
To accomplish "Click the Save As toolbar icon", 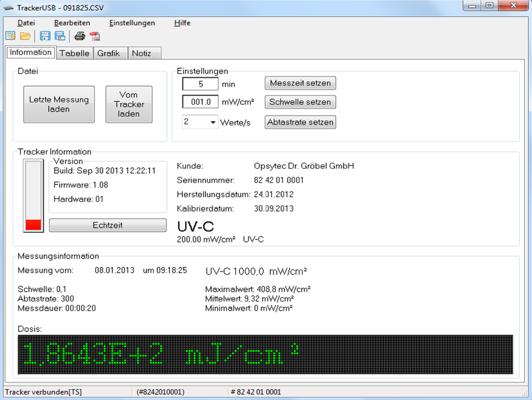I will [60, 36].
